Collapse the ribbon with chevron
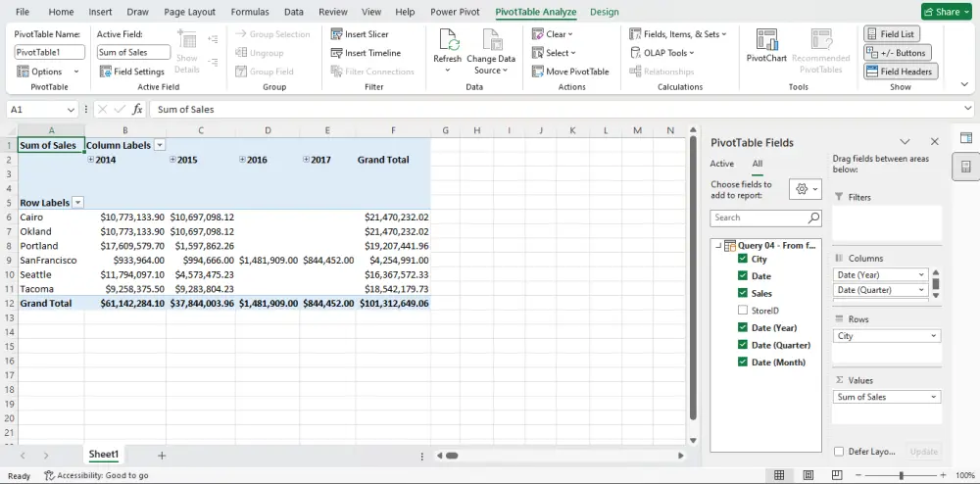 (964, 84)
